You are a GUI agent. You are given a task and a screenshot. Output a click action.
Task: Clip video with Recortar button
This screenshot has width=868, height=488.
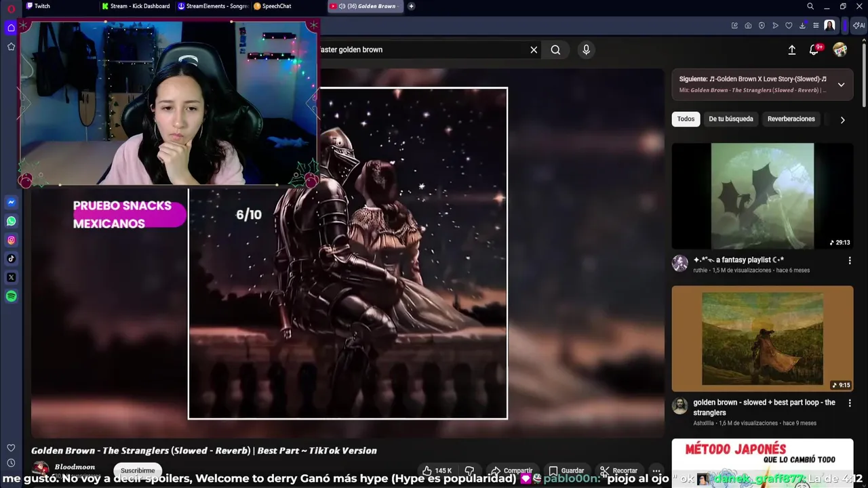[618, 470]
